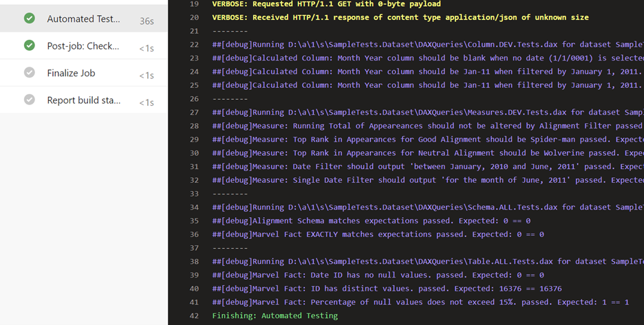Open the Post-job: Checkout step log
The width and height of the screenshot is (644, 325).
point(83,46)
